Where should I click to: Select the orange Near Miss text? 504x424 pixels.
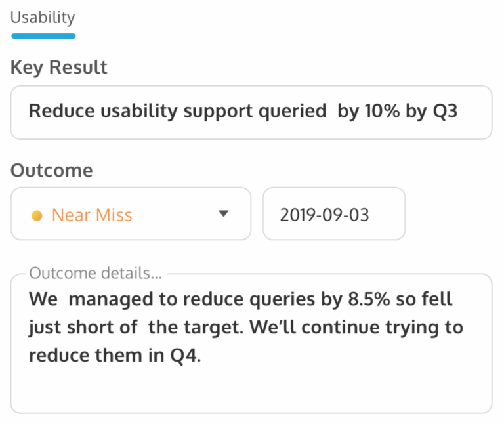click(92, 215)
